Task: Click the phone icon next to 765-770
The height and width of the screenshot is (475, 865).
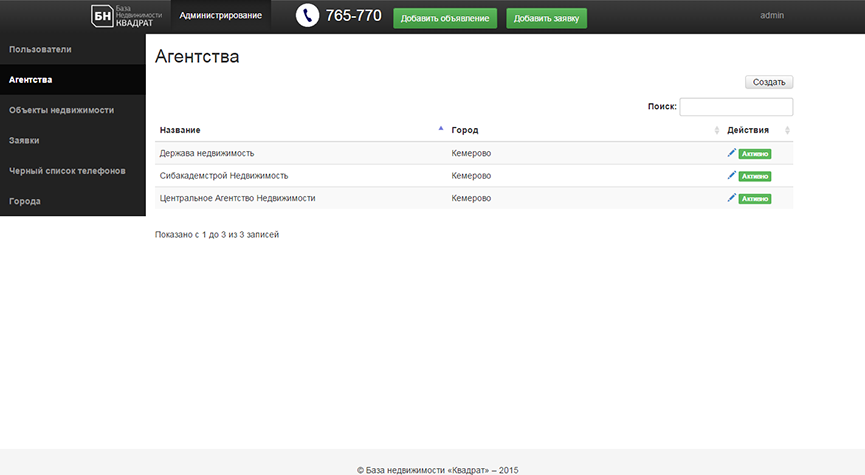Action: pos(307,15)
